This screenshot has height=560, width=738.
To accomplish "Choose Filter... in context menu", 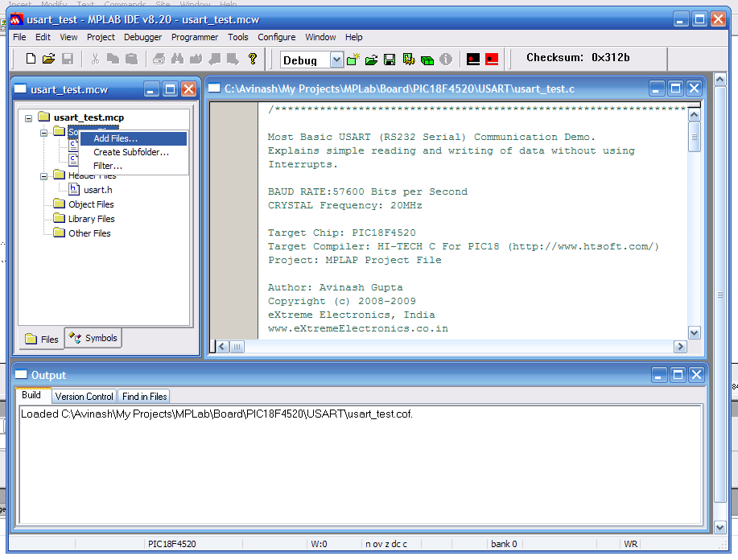I will pos(134,166).
